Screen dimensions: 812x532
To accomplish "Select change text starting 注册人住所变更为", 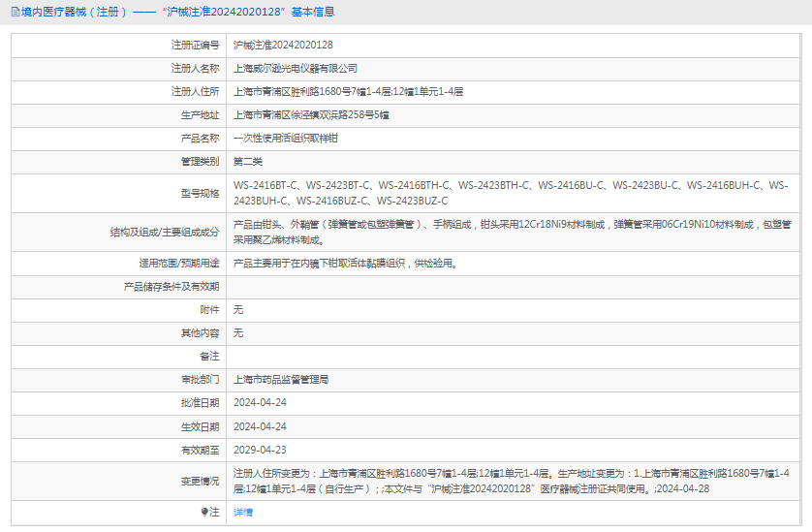I will point(511,482).
